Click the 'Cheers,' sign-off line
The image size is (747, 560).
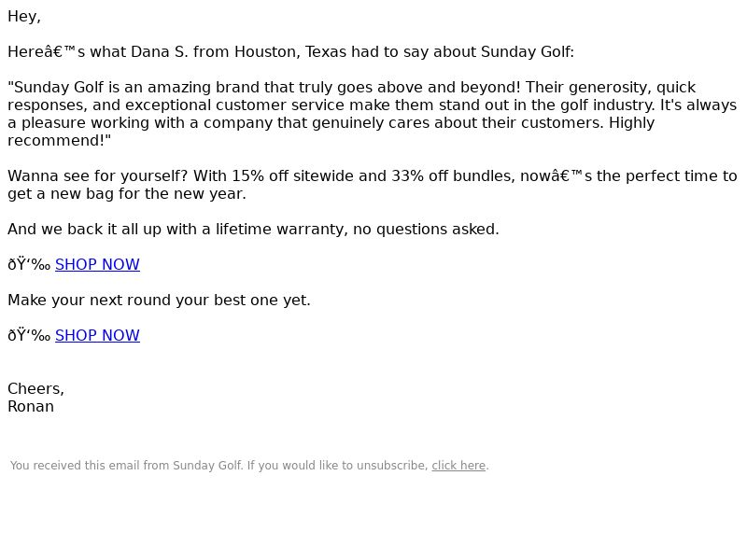[x=36, y=389]
